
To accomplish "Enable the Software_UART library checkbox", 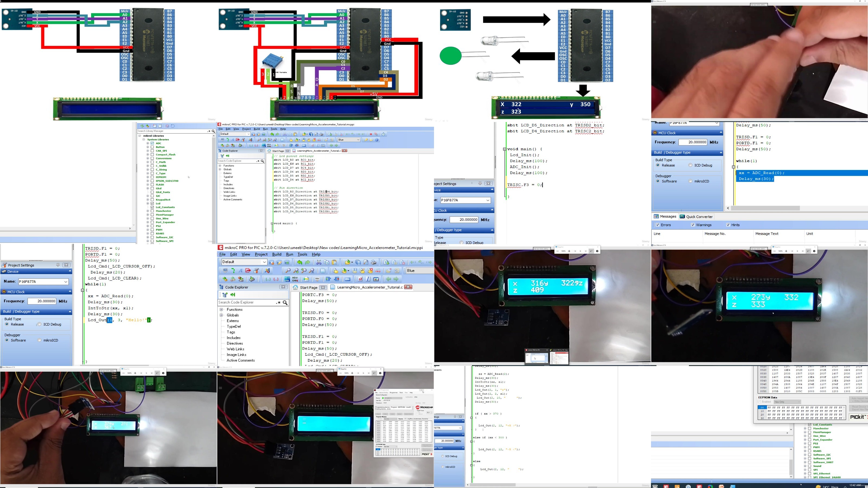I will point(810,463).
